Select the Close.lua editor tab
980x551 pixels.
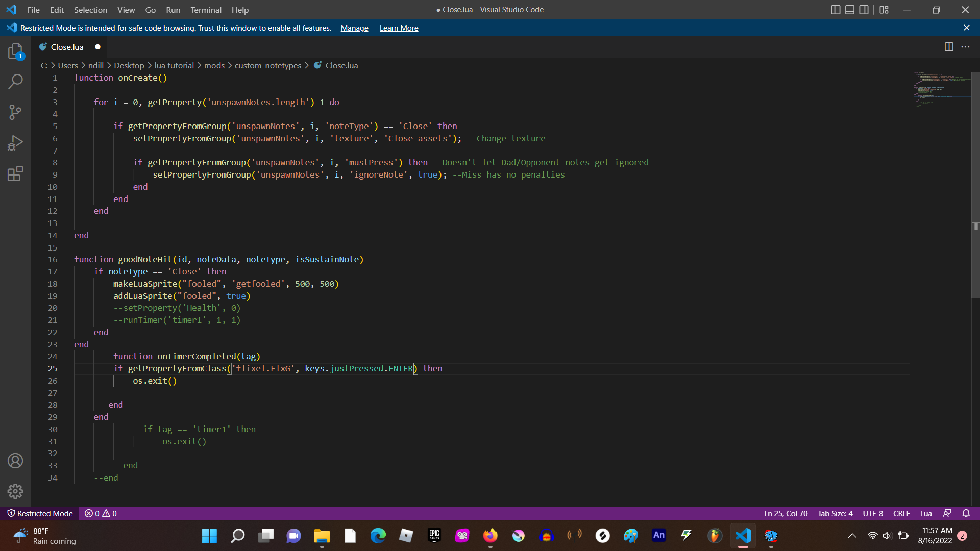(x=67, y=47)
